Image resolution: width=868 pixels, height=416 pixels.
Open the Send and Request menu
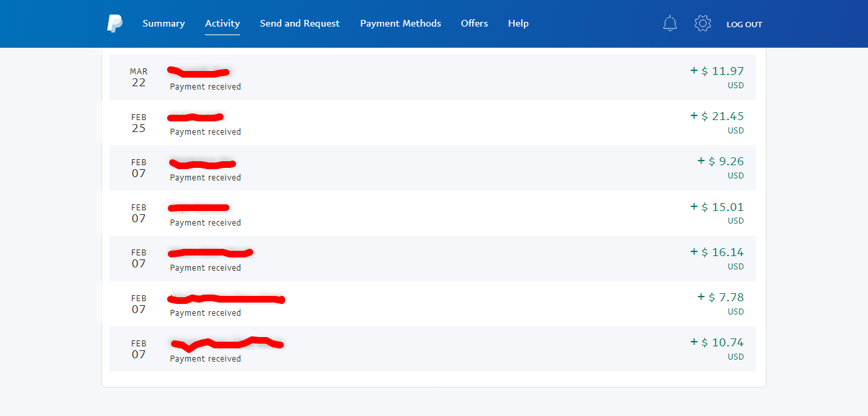(300, 23)
